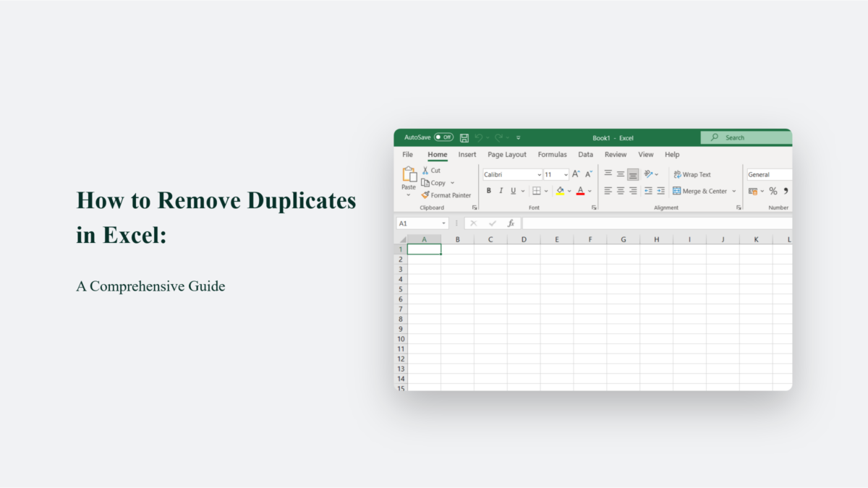Click the Paste clipboard icon
This screenshot has height=488, width=868.
pyautogui.click(x=409, y=175)
